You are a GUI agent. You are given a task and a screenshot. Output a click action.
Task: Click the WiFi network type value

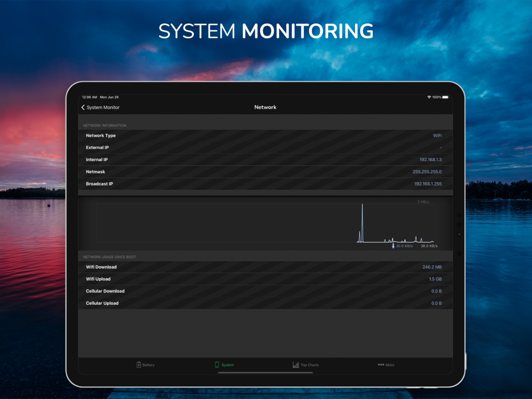click(x=437, y=135)
